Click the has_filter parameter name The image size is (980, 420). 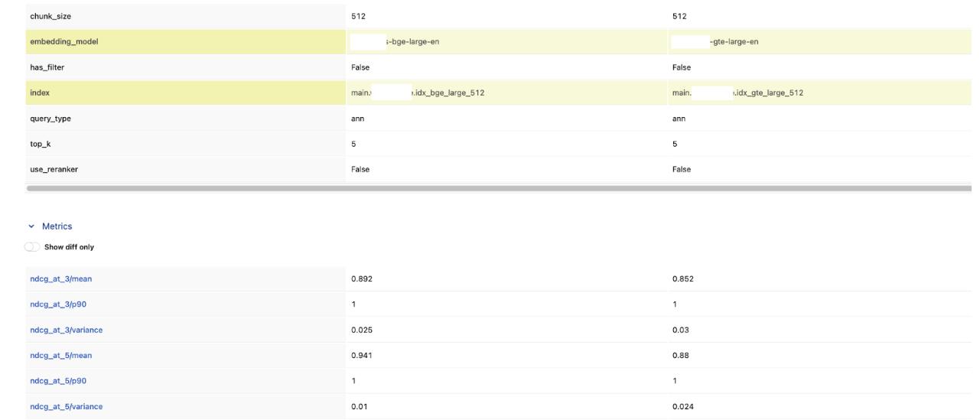pyautogui.click(x=47, y=67)
